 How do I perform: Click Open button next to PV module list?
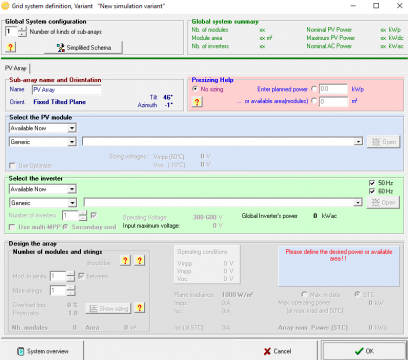click(384, 142)
